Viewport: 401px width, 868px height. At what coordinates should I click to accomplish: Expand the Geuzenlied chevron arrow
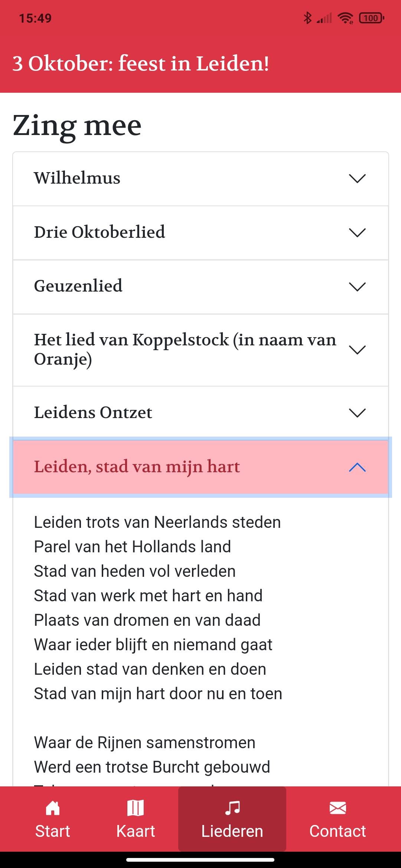(358, 287)
